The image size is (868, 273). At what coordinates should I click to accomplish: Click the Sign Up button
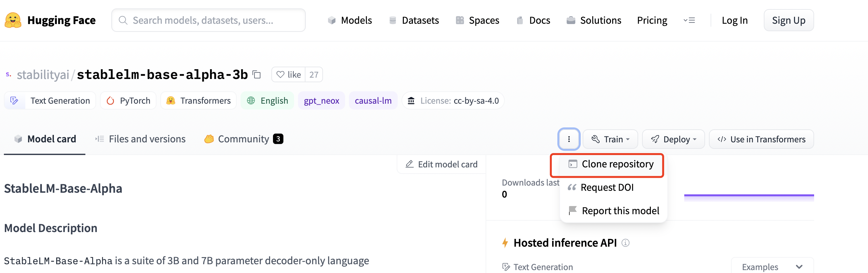(788, 20)
